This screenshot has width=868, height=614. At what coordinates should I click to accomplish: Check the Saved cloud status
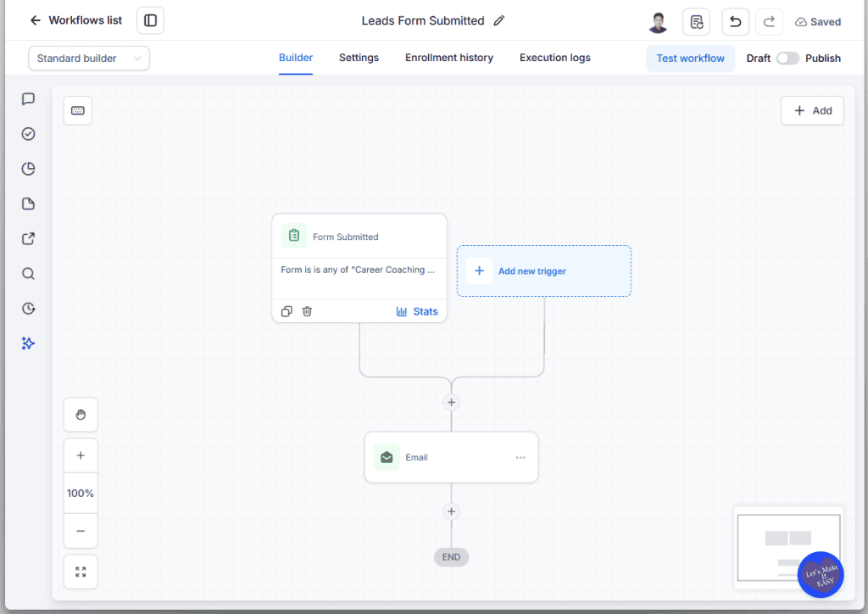coord(818,22)
